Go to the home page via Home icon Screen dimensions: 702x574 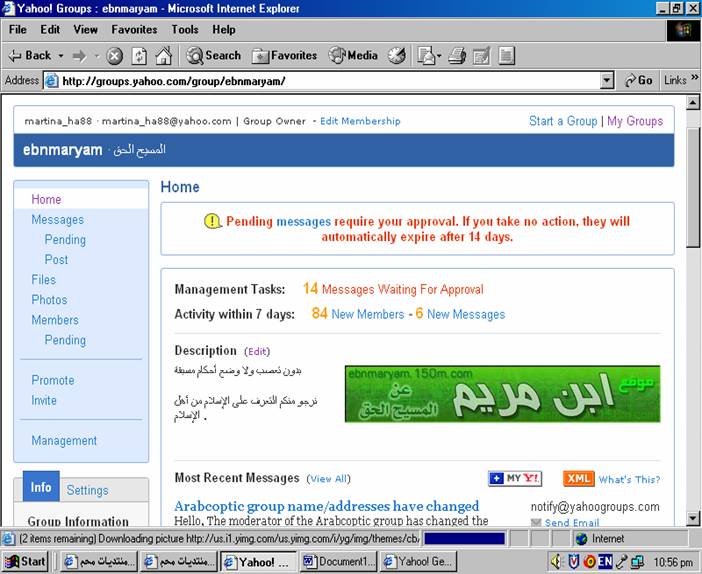tap(163, 56)
